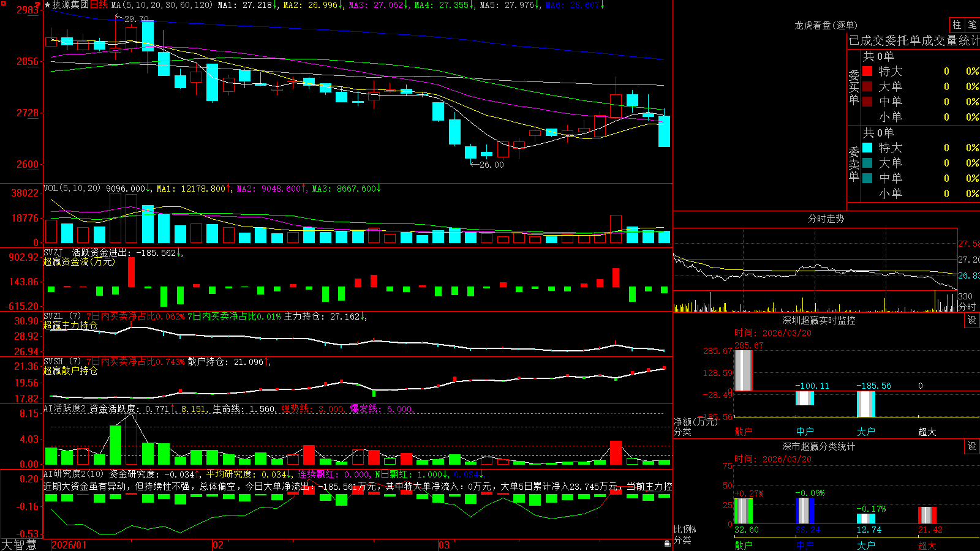Click the MA(5,10,20,30,60,120) indicator parameters
This screenshot has height=551, width=980.
click(x=162, y=5)
